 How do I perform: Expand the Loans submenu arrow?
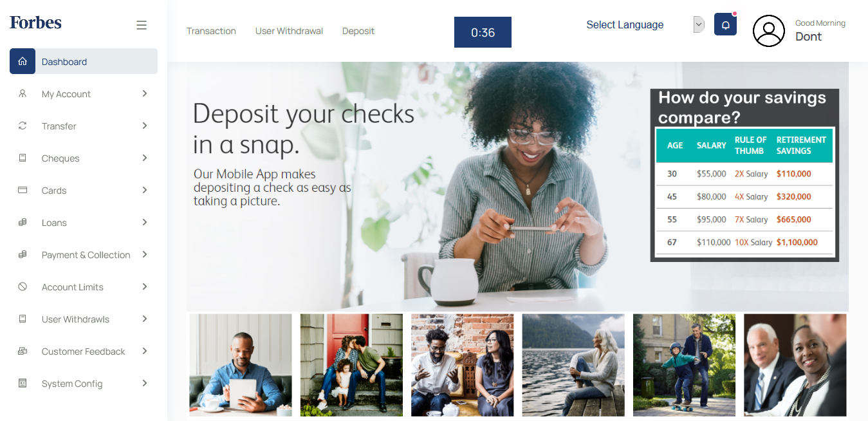click(x=145, y=222)
